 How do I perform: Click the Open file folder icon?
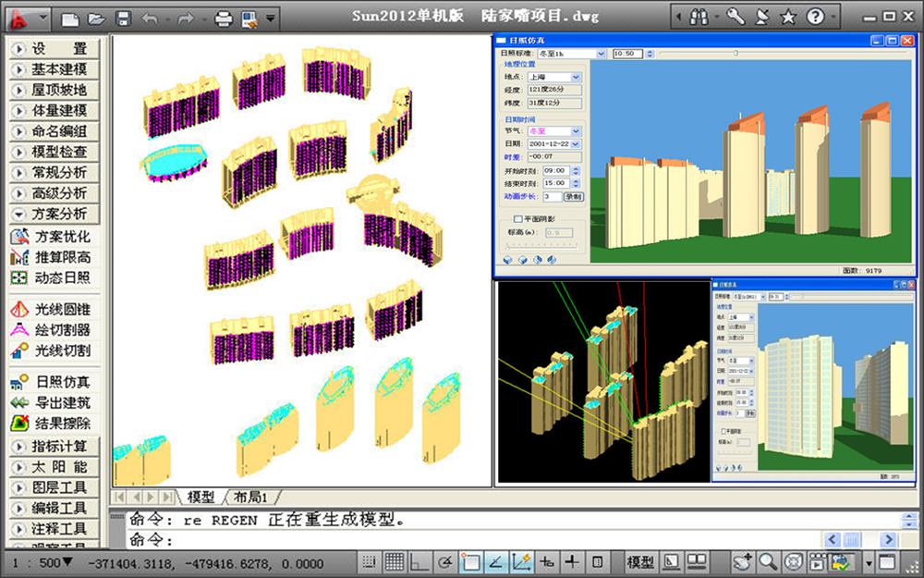coord(97,18)
